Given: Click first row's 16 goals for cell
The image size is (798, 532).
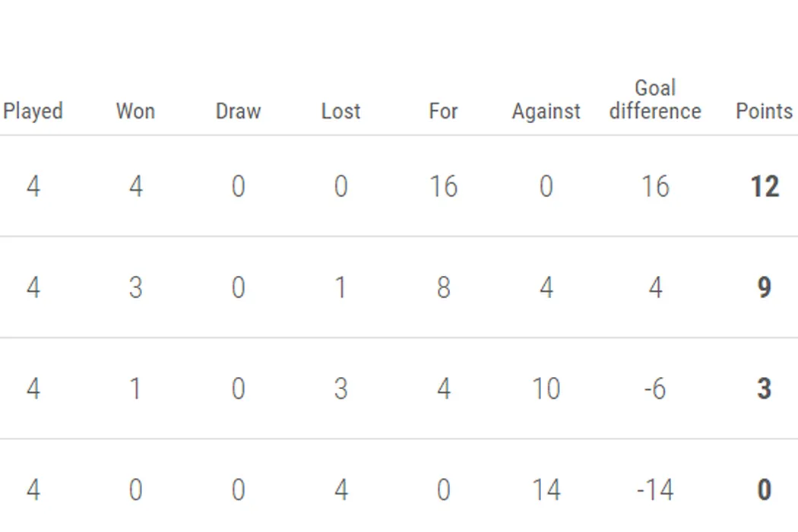Looking at the screenshot, I should pyautogui.click(x=443, y=186).
